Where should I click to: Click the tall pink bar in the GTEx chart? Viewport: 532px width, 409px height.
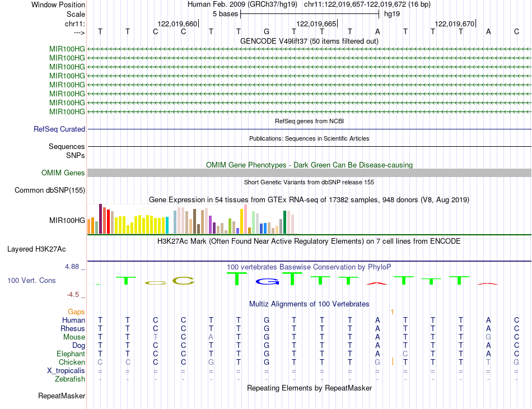[246, 219]
